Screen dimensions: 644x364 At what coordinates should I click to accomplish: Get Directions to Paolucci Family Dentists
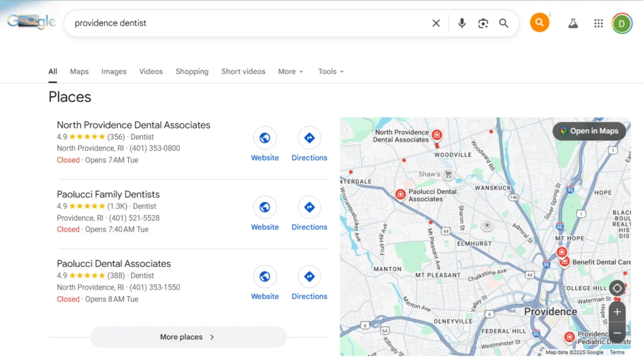point(309,207)
